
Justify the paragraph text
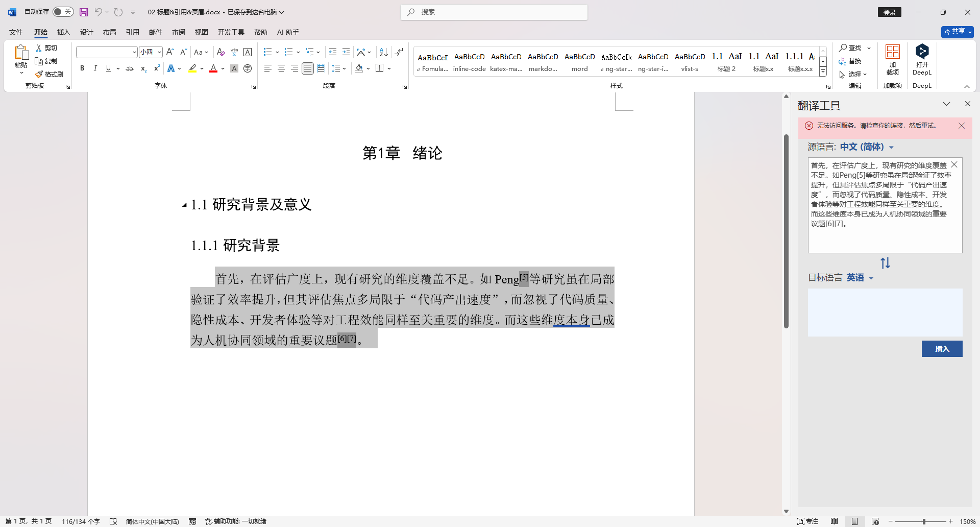(x=307, y=68)
